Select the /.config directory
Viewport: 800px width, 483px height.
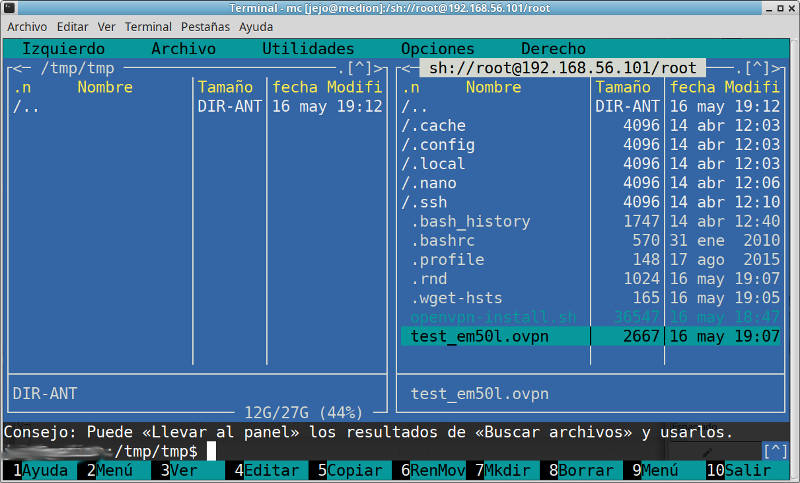pyautogui.click(x=591, y=145)
